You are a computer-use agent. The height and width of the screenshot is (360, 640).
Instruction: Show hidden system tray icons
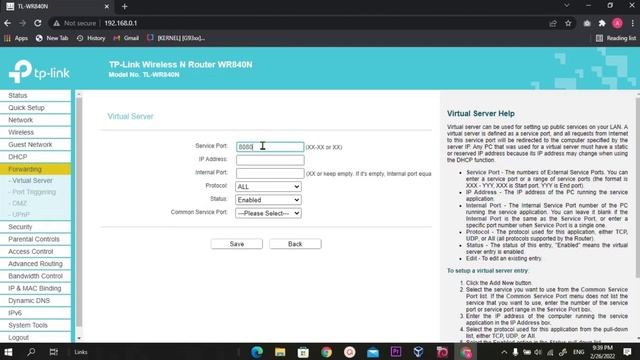pyautogui.click(x=504, y=352)
